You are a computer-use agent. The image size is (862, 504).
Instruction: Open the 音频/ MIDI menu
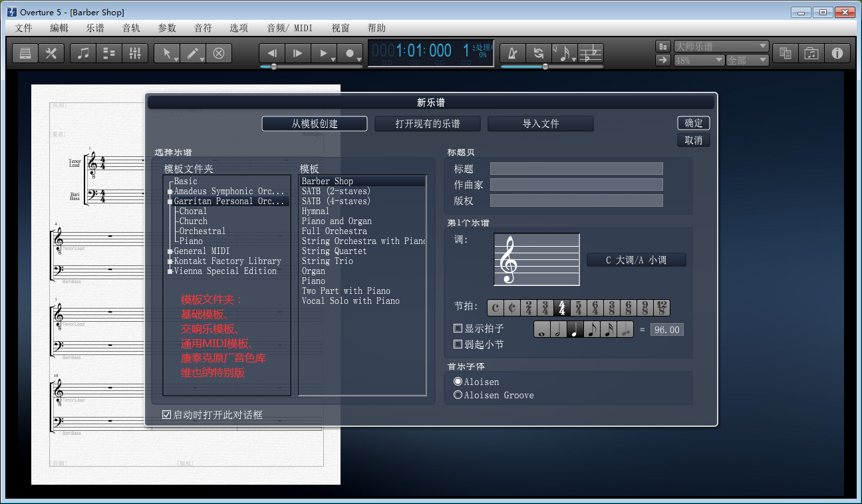point(289,28)
